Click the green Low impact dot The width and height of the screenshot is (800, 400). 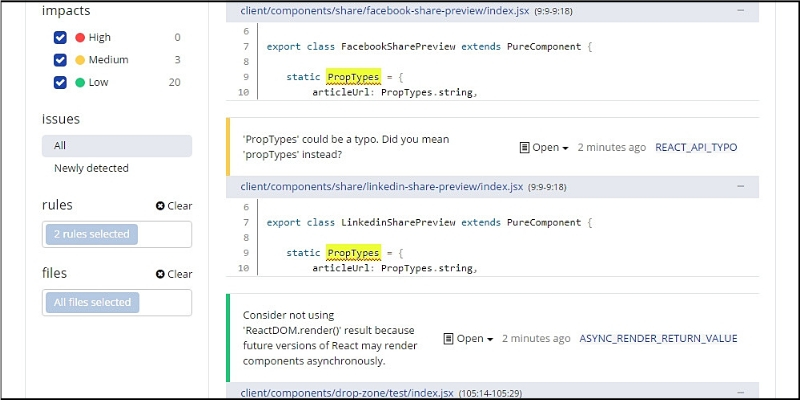point(80,82)
